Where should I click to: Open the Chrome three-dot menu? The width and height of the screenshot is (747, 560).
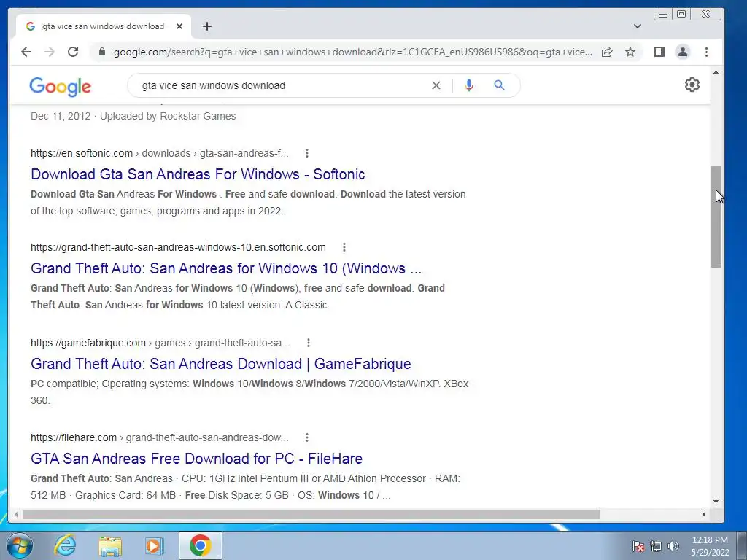[x=706, y=52]
